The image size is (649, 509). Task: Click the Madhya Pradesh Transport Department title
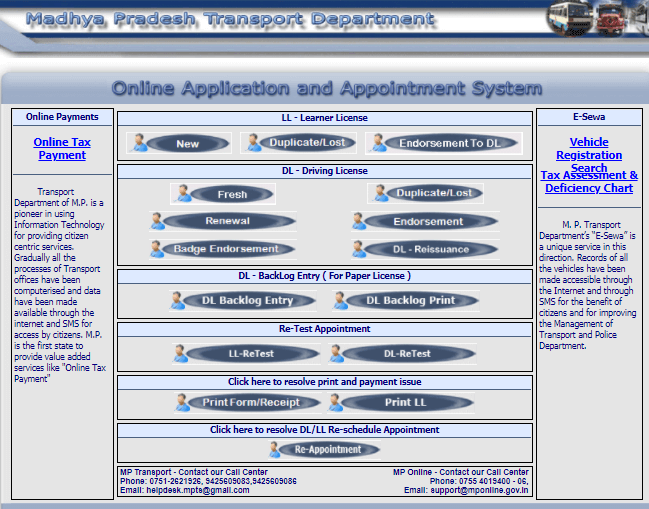(230, 19)
